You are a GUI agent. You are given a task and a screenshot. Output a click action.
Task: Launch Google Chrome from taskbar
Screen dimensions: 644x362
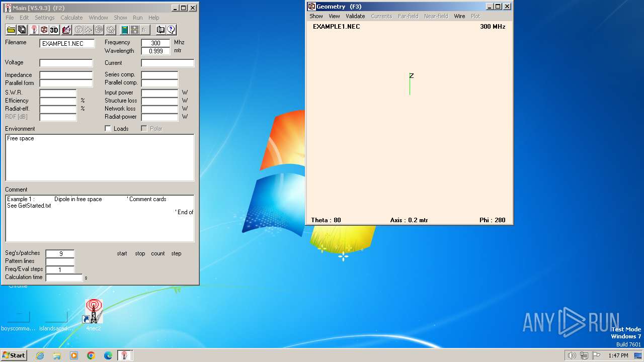(91, 355)
